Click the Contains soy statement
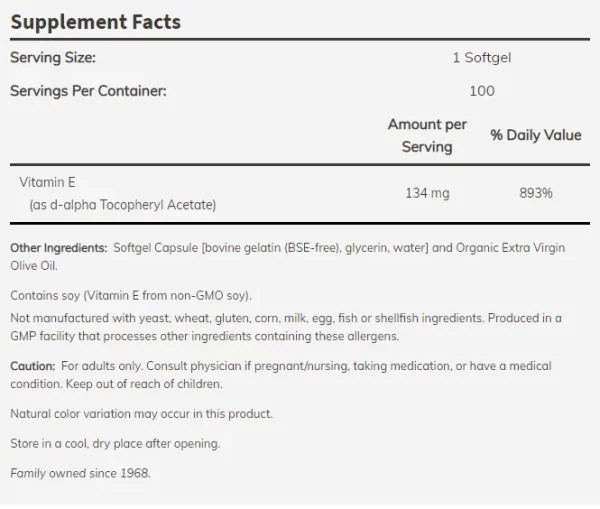The image size is (600, 509). tap(131, 295)
